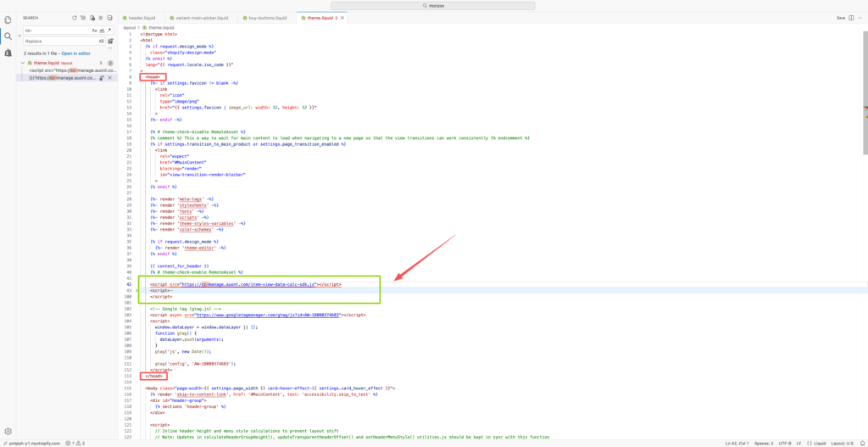Image resolution: width=868 pixels, height=447 pixels.
Task: Click the "layout" breadcrumb
Action: pos(130,26)
